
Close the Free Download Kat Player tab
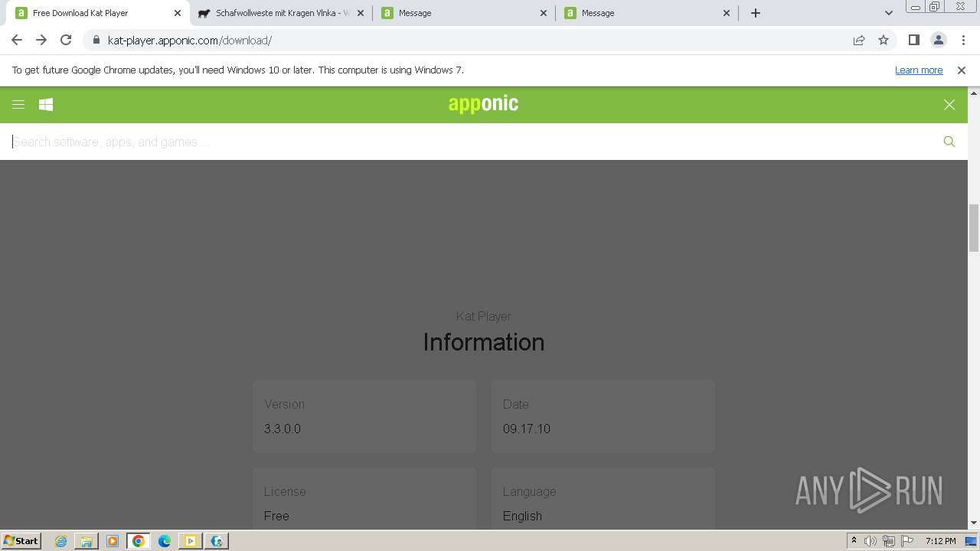178,13
